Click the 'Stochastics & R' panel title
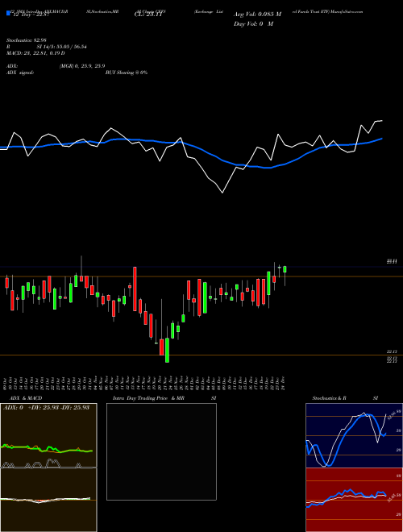Image resolution: width=403 pixels, height=532 pixels. coord(330,398)
